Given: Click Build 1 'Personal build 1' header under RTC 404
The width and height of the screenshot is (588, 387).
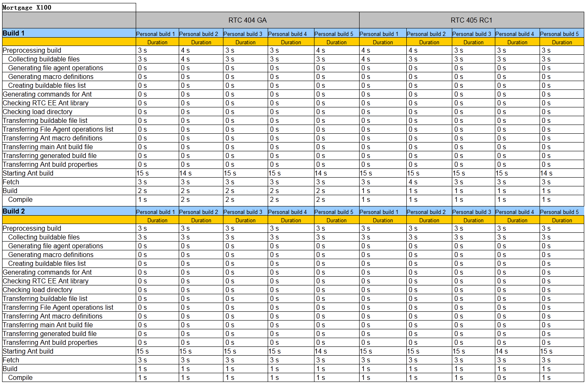Looking at the screenshot, I should pyautogui.click(x=156, y=34).
